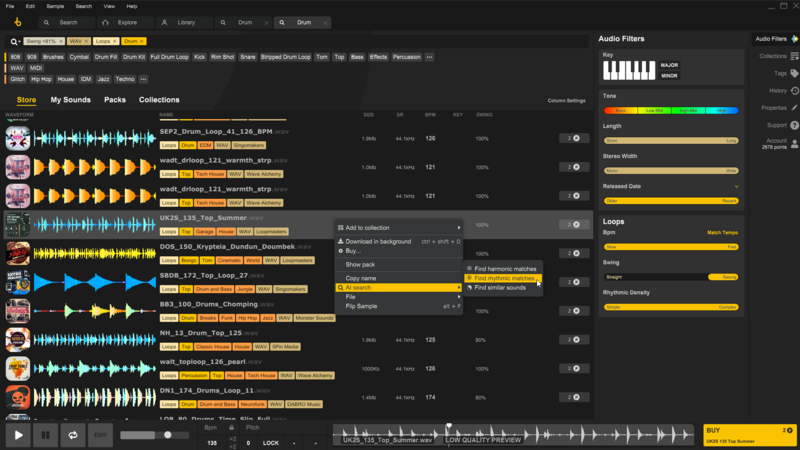Switch to the Explore tab
The height and width of the screenshot is (450, 800).
pos(127,22)
